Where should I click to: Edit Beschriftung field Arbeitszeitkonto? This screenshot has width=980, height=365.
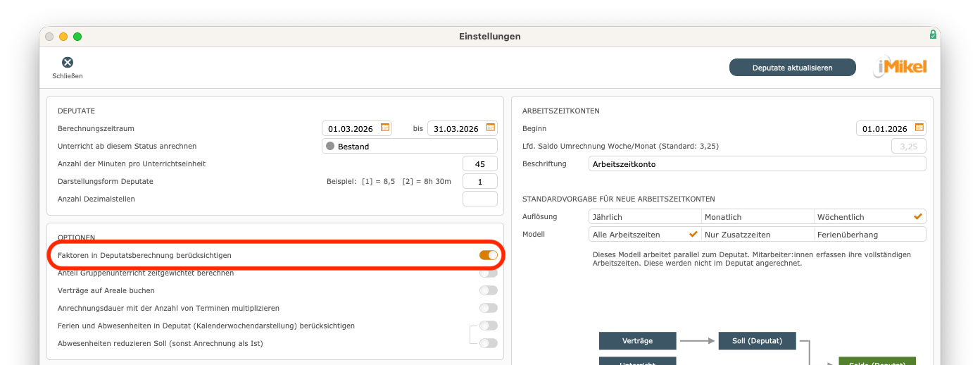[758, 163]
